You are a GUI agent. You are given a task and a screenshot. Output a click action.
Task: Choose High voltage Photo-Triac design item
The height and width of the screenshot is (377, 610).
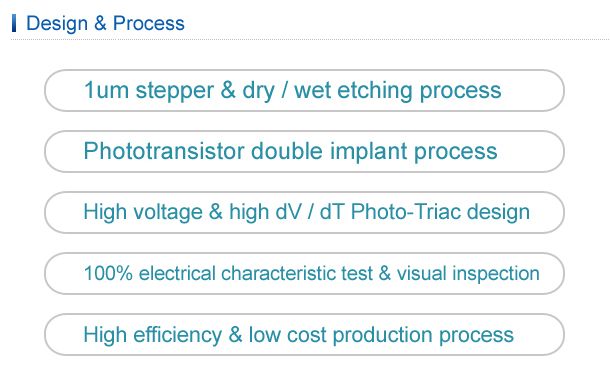click(x=304, y=212)
